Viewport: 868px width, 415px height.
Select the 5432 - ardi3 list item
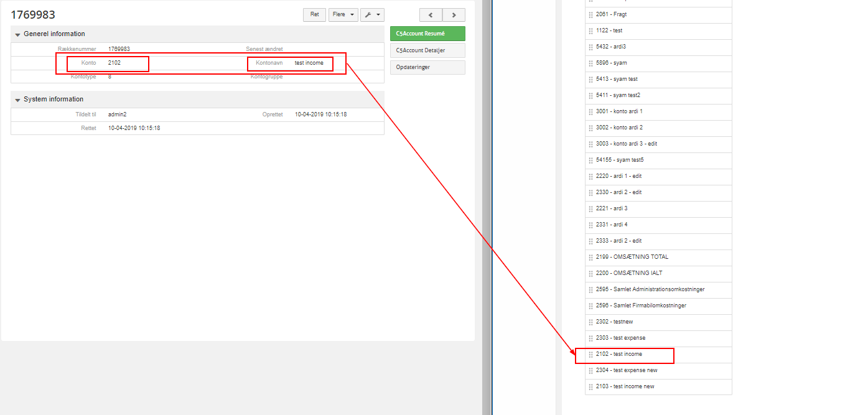tap(610, 47)
